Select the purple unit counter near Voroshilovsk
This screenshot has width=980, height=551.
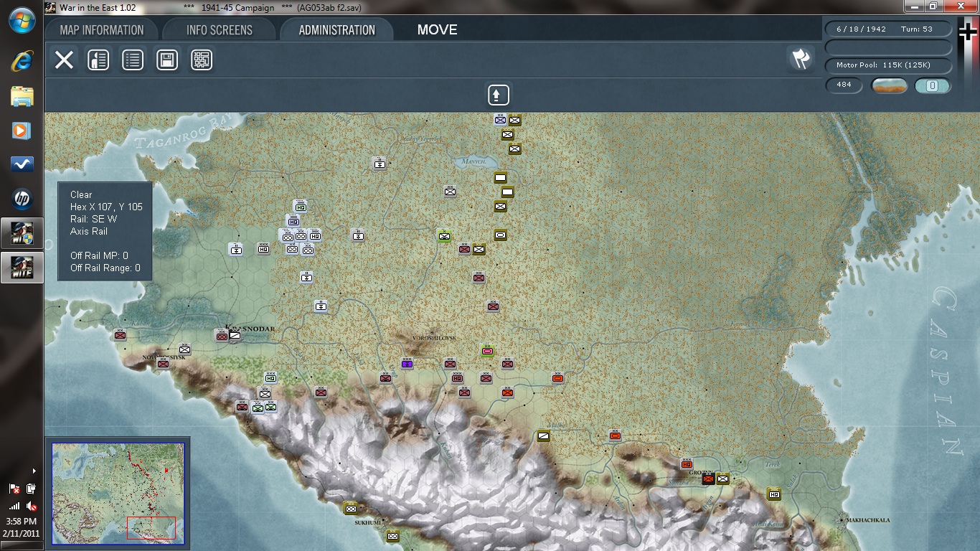pos(407,364)
